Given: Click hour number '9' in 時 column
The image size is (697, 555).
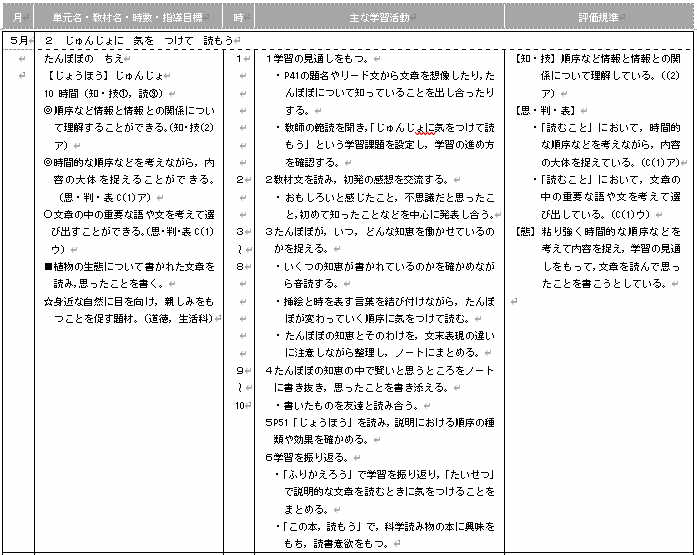Looking at the screenshot, I should pyautogui.click(x=239, y=370).
